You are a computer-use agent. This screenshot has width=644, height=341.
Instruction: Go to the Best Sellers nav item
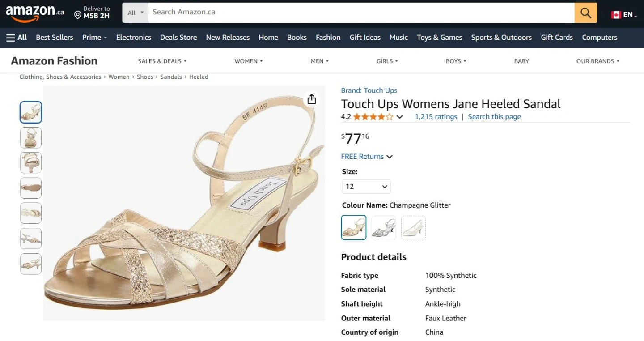tap(55, 38)
